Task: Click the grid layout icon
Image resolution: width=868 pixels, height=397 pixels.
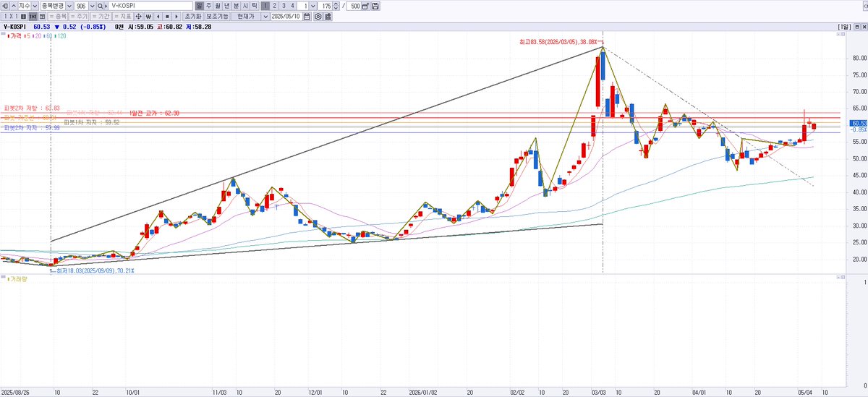Action: click(x=23, y=16)
